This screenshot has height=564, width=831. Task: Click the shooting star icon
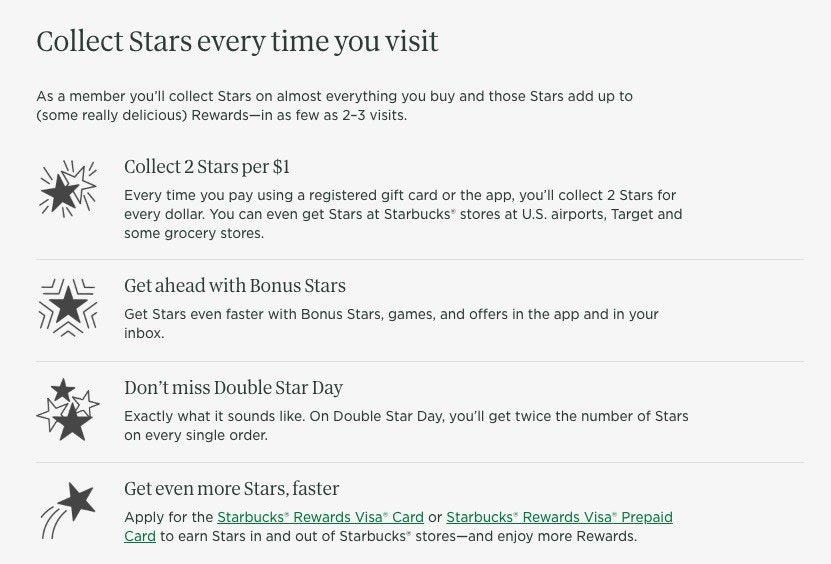pyautogui.click(x=67, y=508)
